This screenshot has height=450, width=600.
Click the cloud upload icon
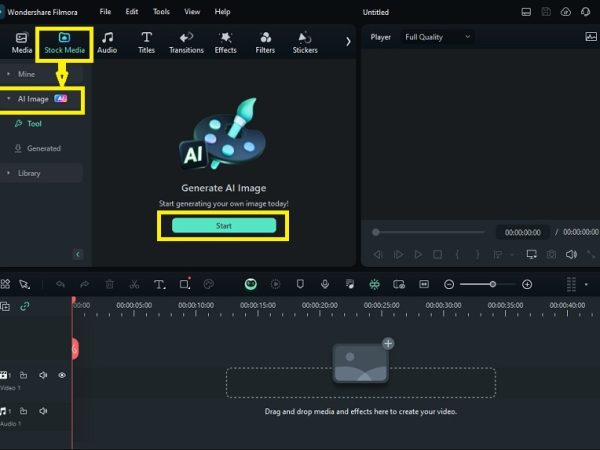[x=566, y=12]
